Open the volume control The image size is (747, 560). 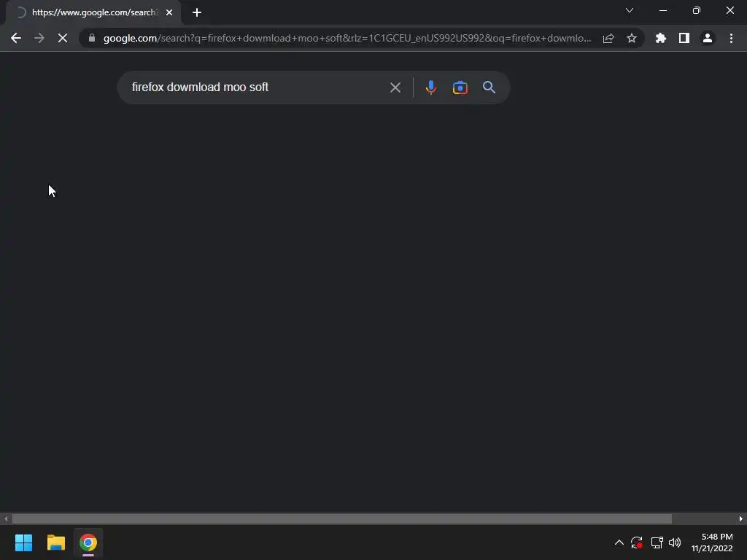675,542
